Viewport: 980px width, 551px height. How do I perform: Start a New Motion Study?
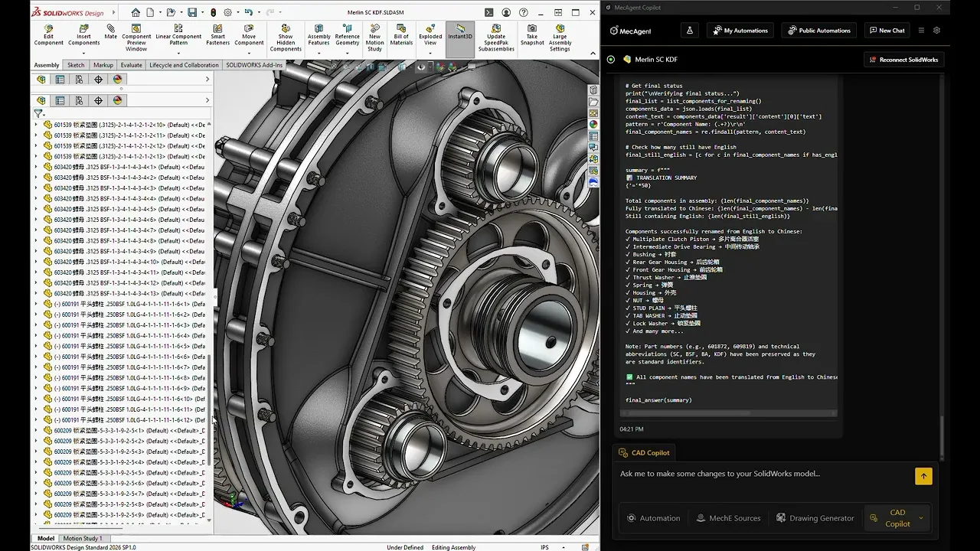[374, 37]
